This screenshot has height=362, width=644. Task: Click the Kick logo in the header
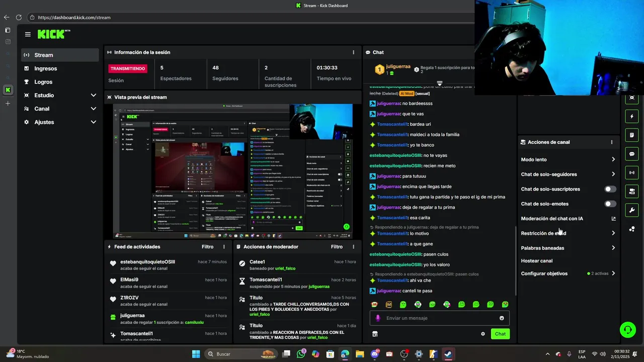coord(53,34)
